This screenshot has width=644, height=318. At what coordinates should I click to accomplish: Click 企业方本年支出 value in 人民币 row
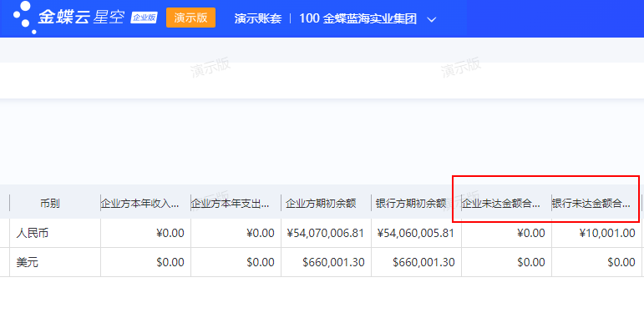tap(236, 233)
